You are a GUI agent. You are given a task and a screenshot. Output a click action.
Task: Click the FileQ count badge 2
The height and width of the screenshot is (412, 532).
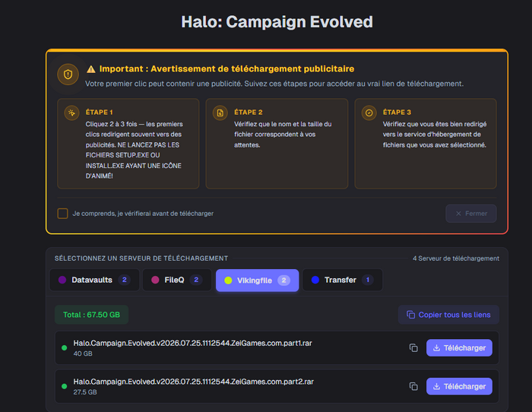coord(196,280)
